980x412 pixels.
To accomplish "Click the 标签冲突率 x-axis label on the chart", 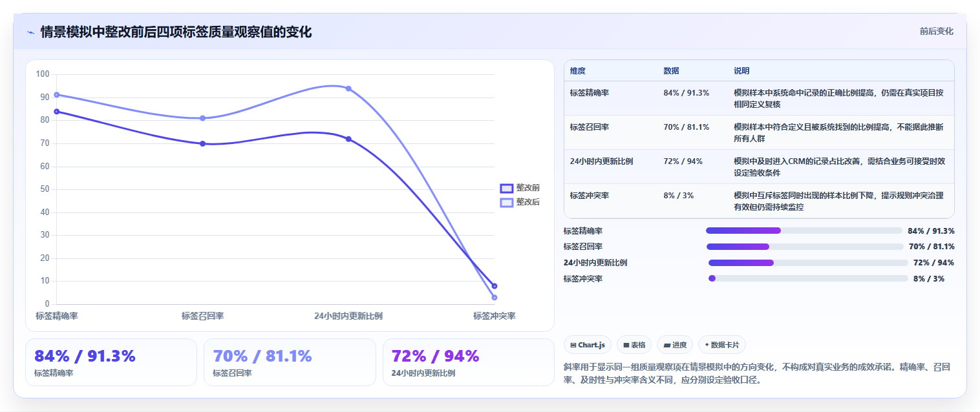I will (495, 316).
